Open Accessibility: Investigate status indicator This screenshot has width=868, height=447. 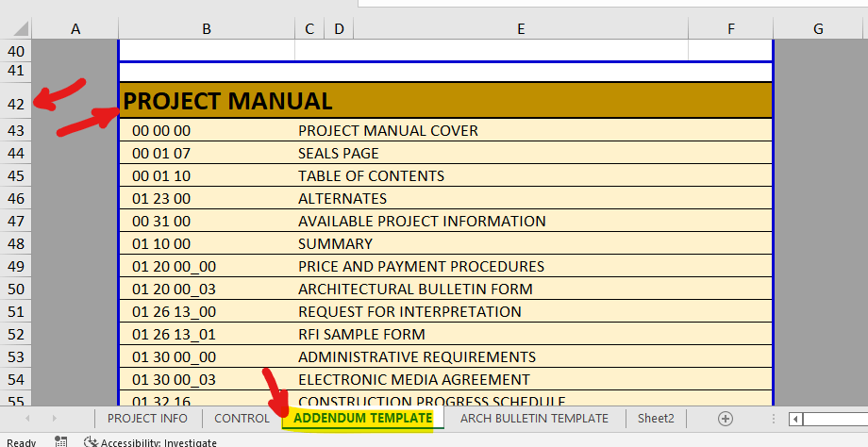click(x=150, y=442)
